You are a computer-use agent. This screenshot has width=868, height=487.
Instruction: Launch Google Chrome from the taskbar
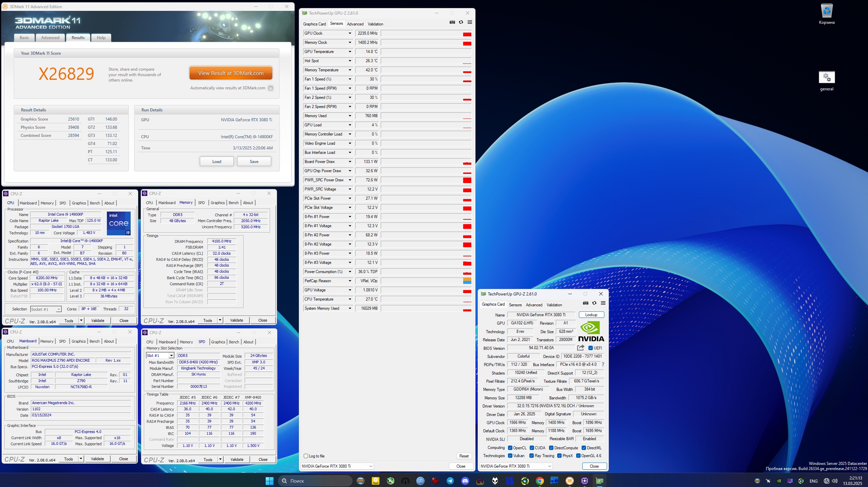[540, 481]
